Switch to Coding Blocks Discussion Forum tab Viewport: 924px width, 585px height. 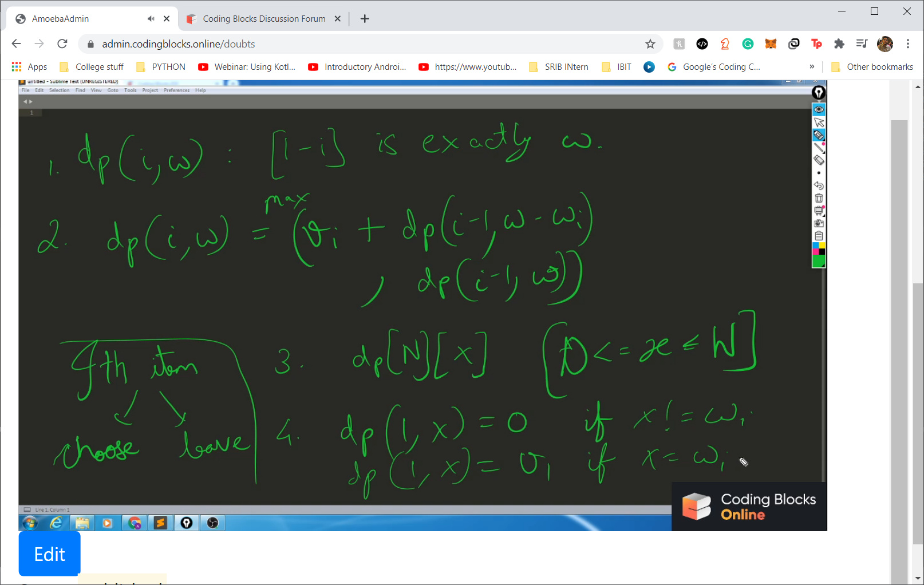[263, 19]
